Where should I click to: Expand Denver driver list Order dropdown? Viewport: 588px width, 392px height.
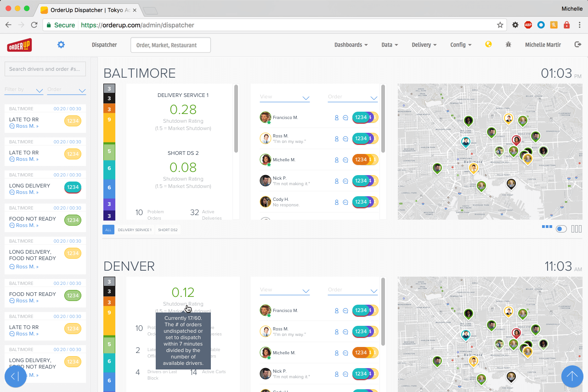353,290
